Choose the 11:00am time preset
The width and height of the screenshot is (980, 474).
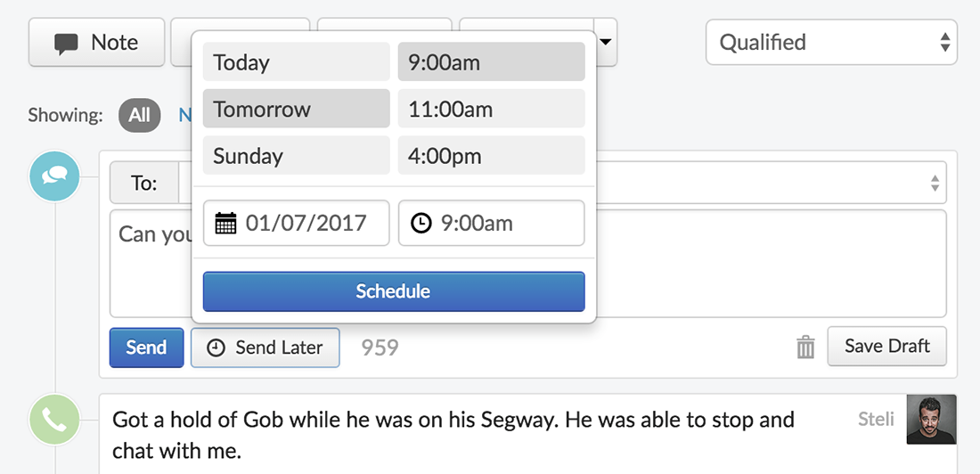pyautogui.click(x=491, y=109)
